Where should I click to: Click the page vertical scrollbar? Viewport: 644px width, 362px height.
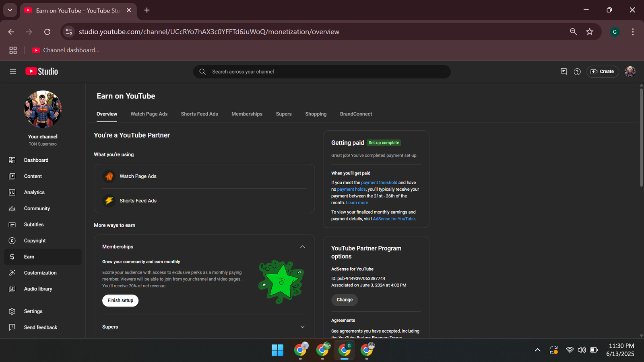click(x=641, y=137)
